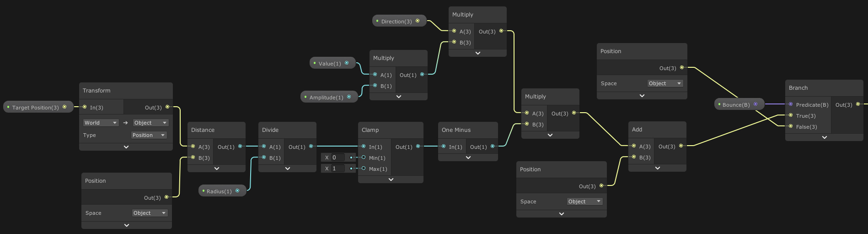Open Space dropdown on Position node feeding Distance
The height and width of the screenshot is (234, 868).
point(150,213)
